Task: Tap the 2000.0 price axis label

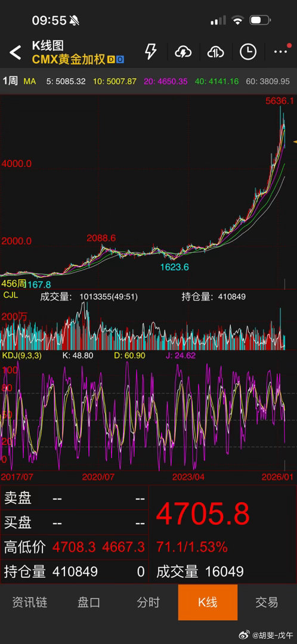Action: pos(17,241)
